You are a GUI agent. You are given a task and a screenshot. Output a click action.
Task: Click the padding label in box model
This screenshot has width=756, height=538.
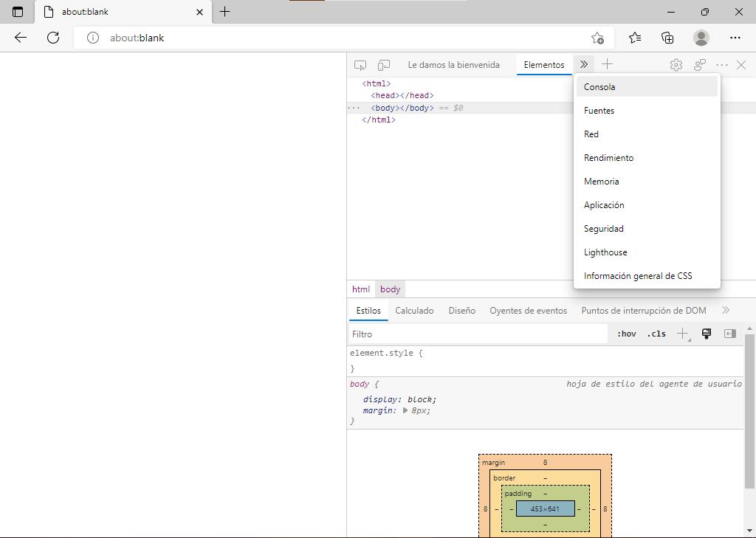pos(518,493)
